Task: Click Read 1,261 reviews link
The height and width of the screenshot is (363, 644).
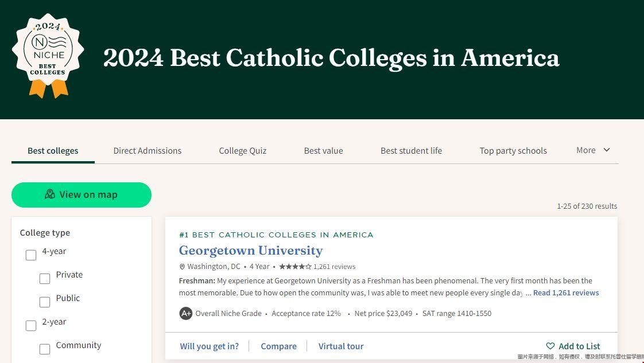Action: [566, 293]
